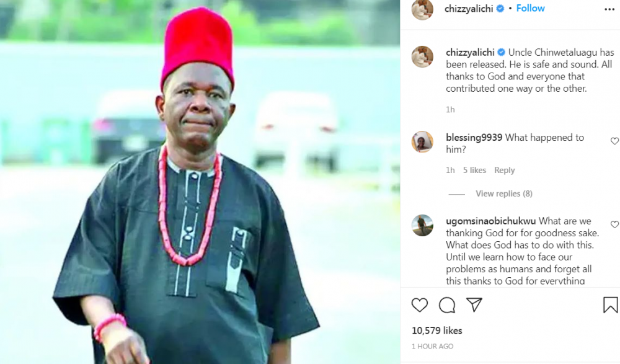Open the blessing9939 username link
Screen dimensions: 620x364
(x=474, y=137)
